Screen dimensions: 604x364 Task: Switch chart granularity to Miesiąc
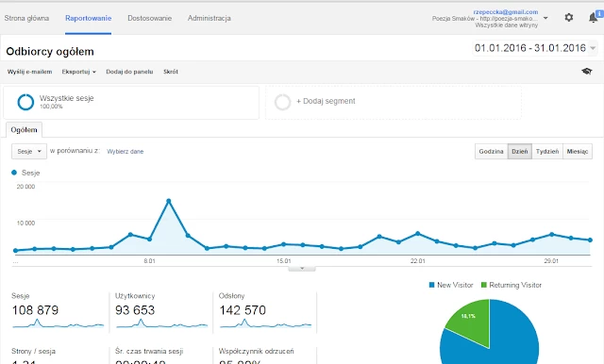[578, 151]
